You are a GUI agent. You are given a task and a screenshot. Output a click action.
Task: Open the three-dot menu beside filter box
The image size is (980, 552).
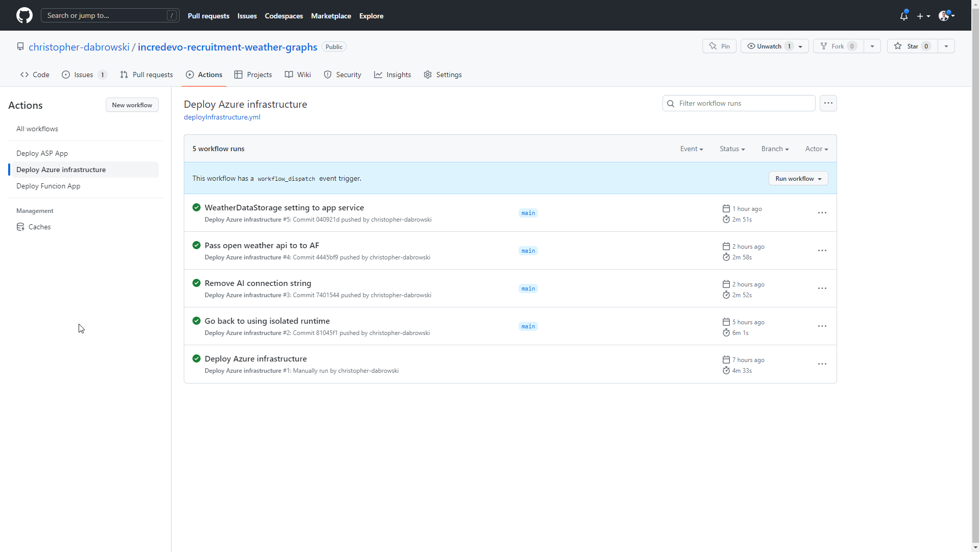coord(828,103)
